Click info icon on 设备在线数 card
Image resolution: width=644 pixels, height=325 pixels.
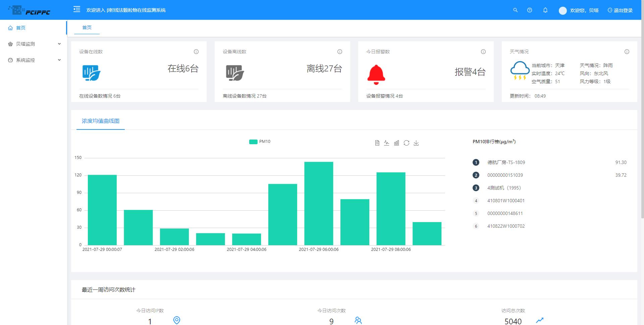point(196,52)
